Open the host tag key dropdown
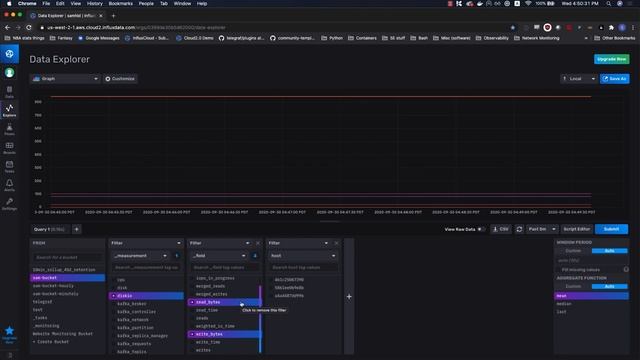This screenshot has height=360, width=640. [x=303, y=256]
